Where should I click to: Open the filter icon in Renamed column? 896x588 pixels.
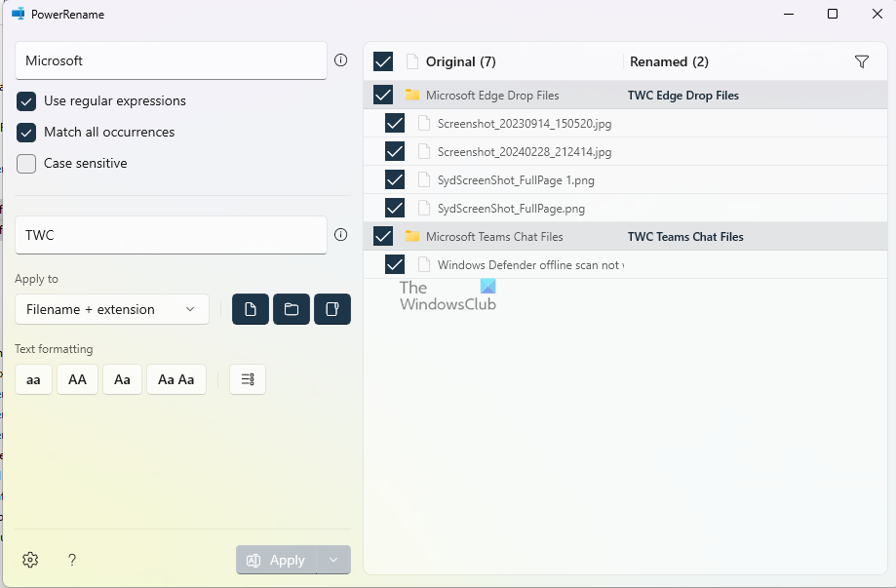point(861,61)
